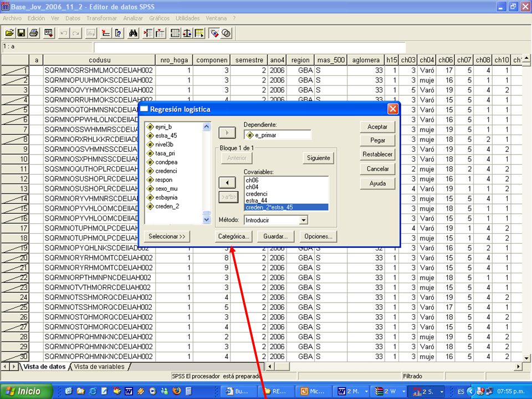Click the Restablecer button
Image resolution: width=532 pixels, height=399 pixels.
tap(377, 155)
